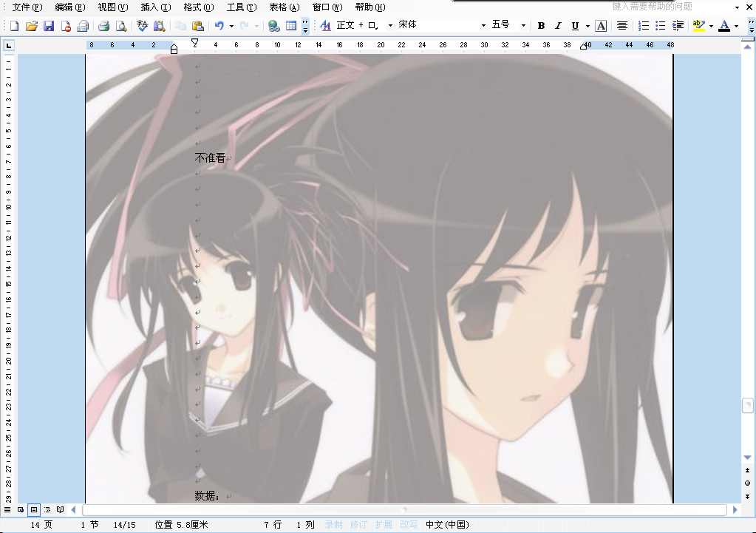Switch to web layout view button
The height and width of the screenshot is (533, 756).
pos(21,509)
